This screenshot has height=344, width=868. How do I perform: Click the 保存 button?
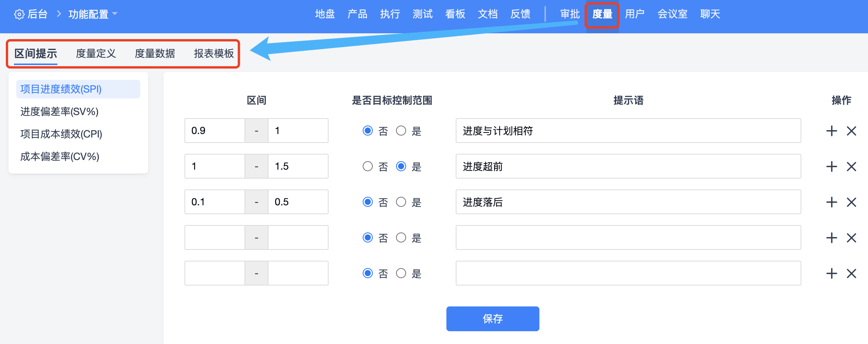point(493,319)
